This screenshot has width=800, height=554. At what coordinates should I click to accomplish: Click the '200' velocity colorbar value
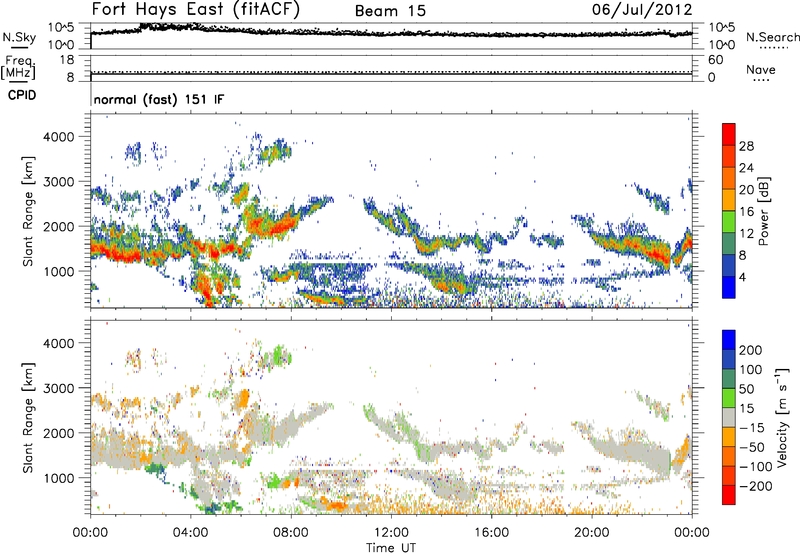(751, 350)
